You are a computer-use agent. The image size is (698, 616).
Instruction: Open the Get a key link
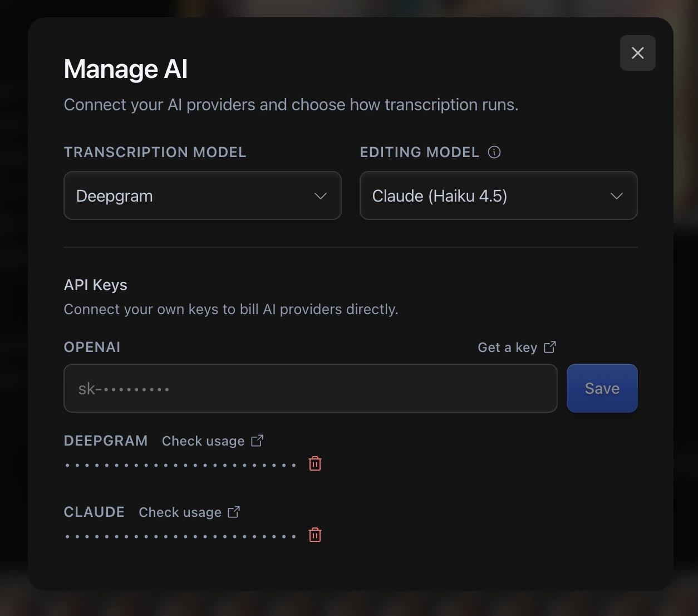coord(517,348)
